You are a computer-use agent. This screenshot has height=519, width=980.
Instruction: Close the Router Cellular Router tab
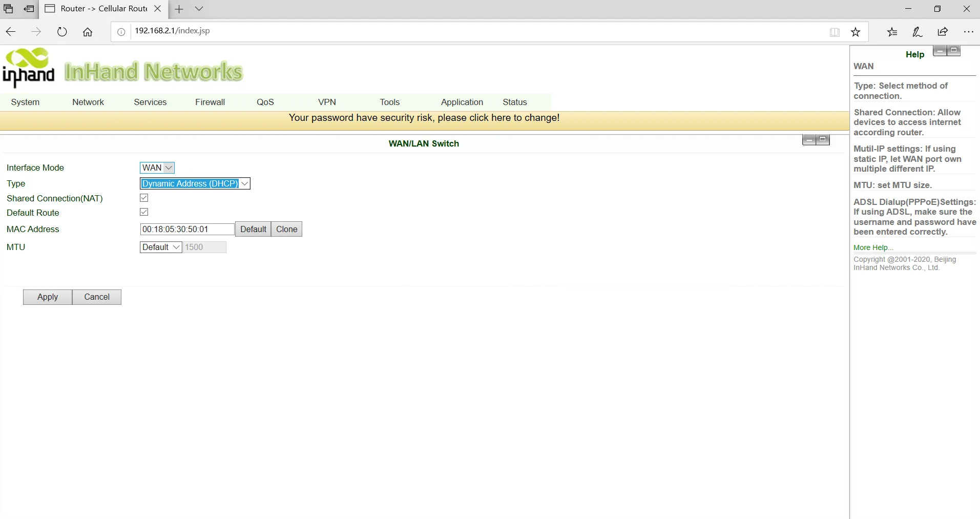click(x=158, y=9)
